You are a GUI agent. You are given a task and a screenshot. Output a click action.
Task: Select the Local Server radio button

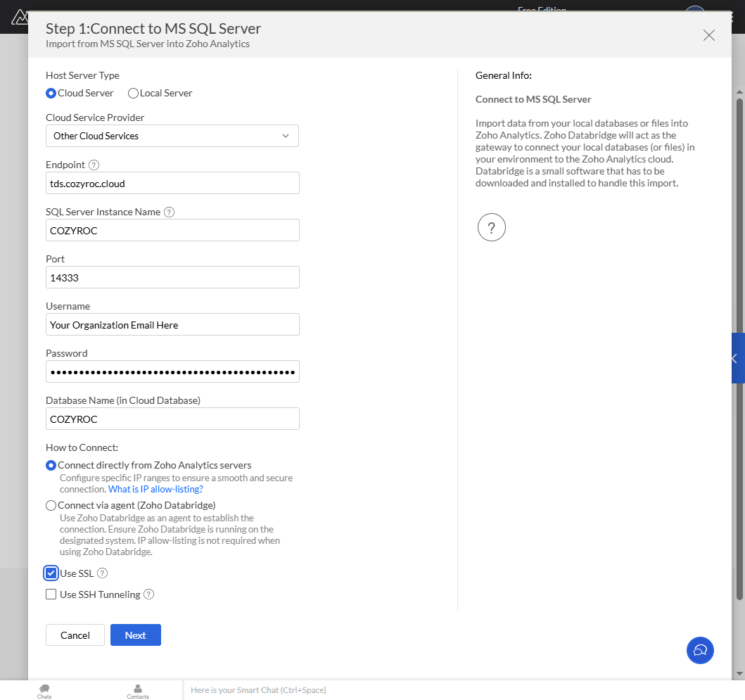(133, 93)
